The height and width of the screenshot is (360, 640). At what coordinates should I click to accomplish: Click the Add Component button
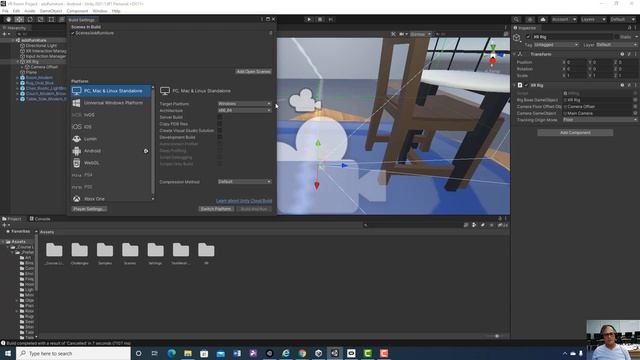click(575, 133)
